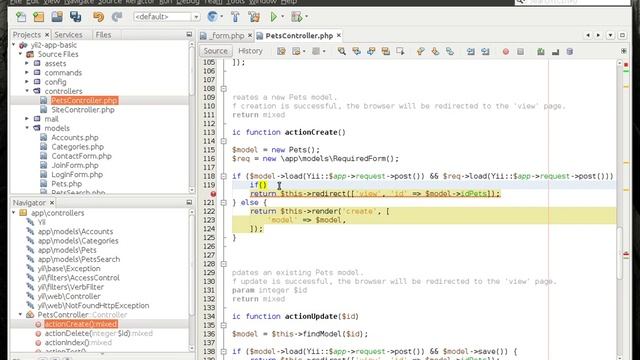Collapse the yii2-app-basic project node
Viewport: 640px width, 360px height.
click(13, 45)
